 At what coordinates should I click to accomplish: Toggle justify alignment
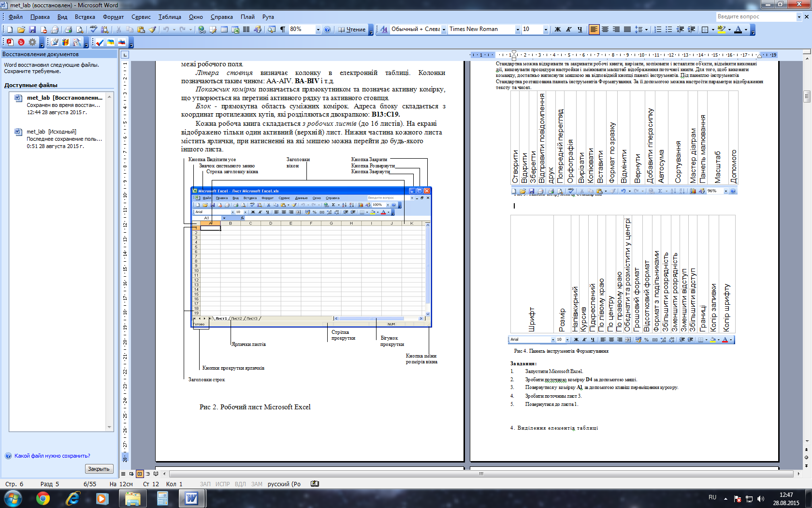627,30
